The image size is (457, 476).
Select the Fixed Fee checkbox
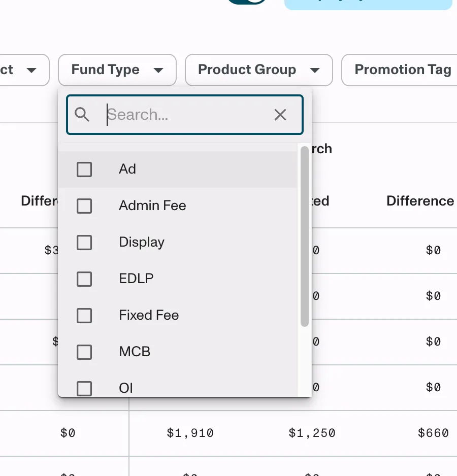coord(84,316)
